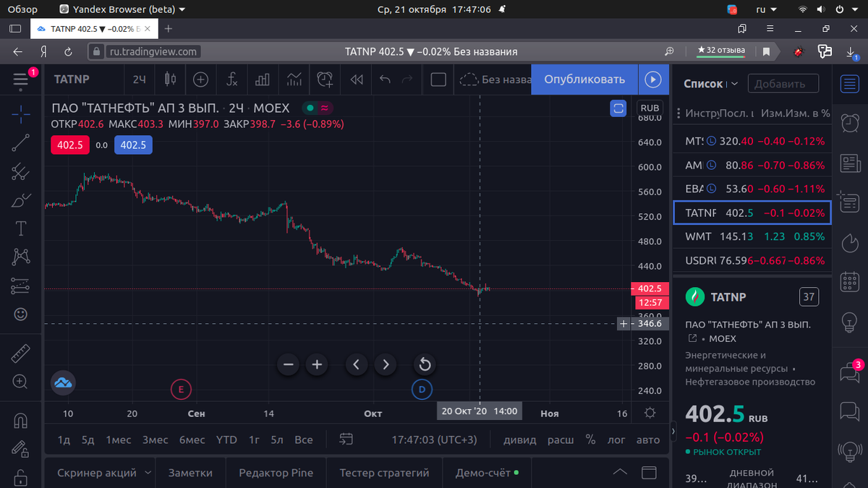This screenshot has width=868, height=488.
Task: Open the financials bar-chart menu
Action: (x=263, y=79)
